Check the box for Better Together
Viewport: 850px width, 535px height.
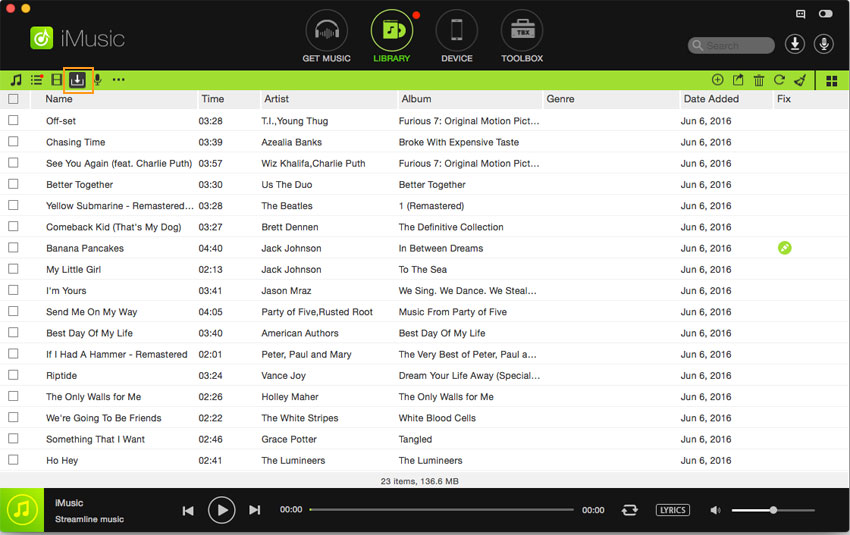point(13,184)
